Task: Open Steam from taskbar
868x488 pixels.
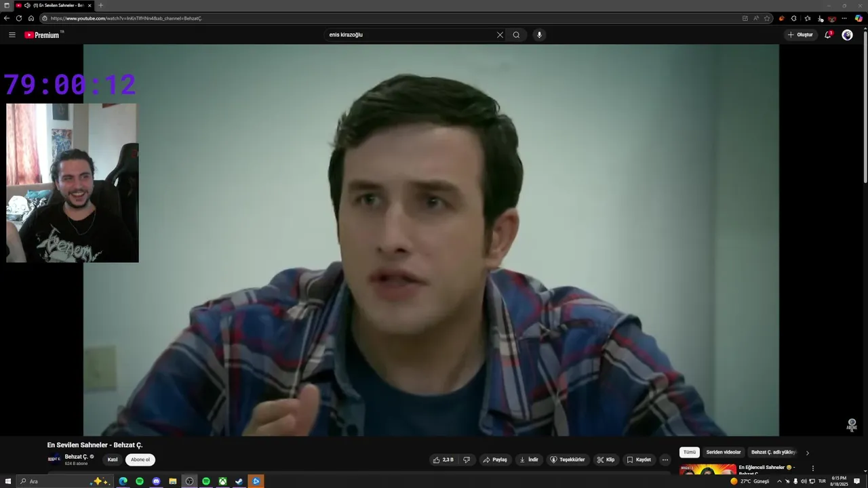Action: (x=239, y=481)
